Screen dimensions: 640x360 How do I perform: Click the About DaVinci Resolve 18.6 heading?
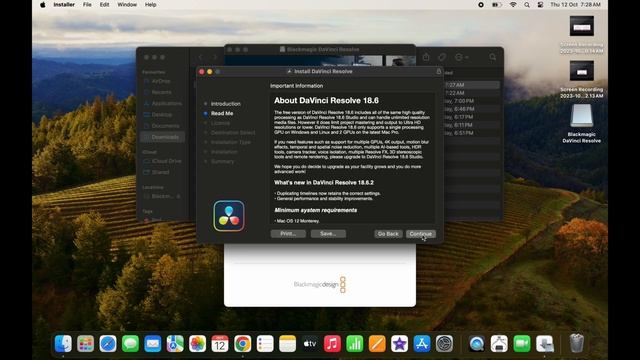(x=326, y=100)
